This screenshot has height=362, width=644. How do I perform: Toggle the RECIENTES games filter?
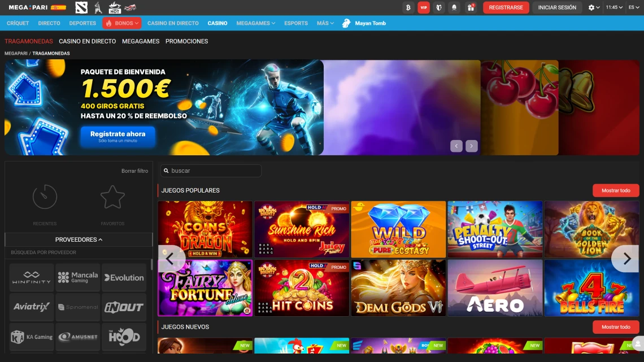[45, 203]
